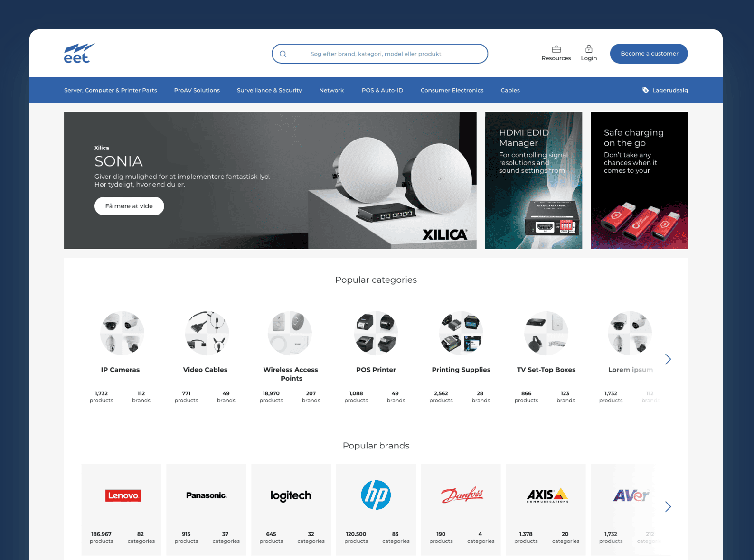754x560 pixels.
Task: Open Server, Computer & Printer Parts menu
Action: click(111, 90)
